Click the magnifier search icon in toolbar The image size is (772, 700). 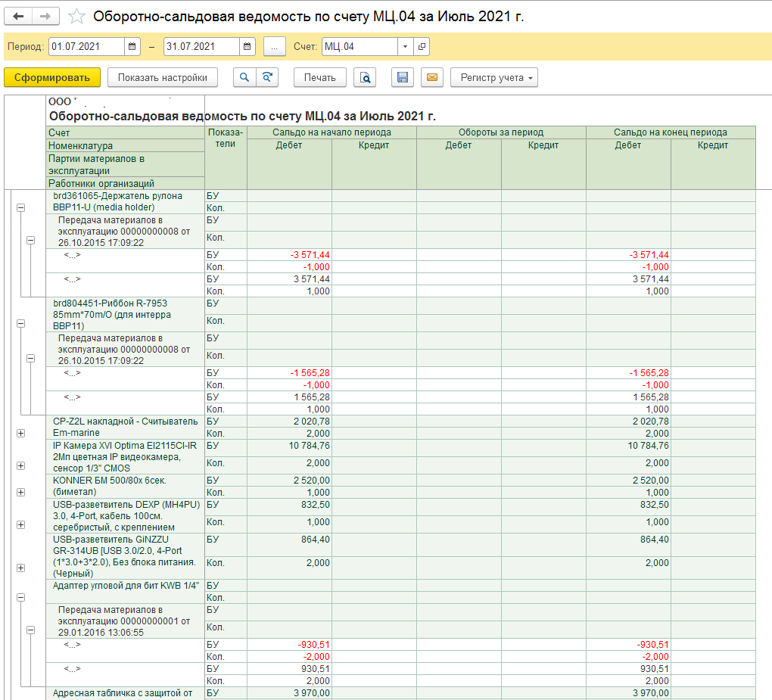244,77
